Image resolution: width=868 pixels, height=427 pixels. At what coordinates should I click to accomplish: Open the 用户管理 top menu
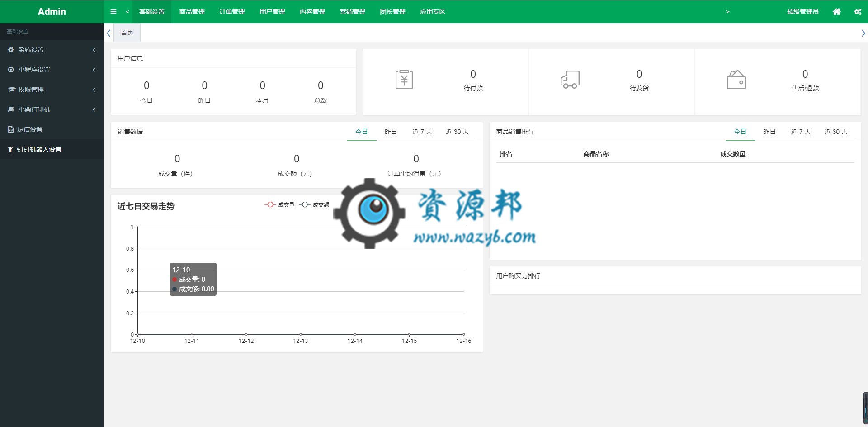272,12
